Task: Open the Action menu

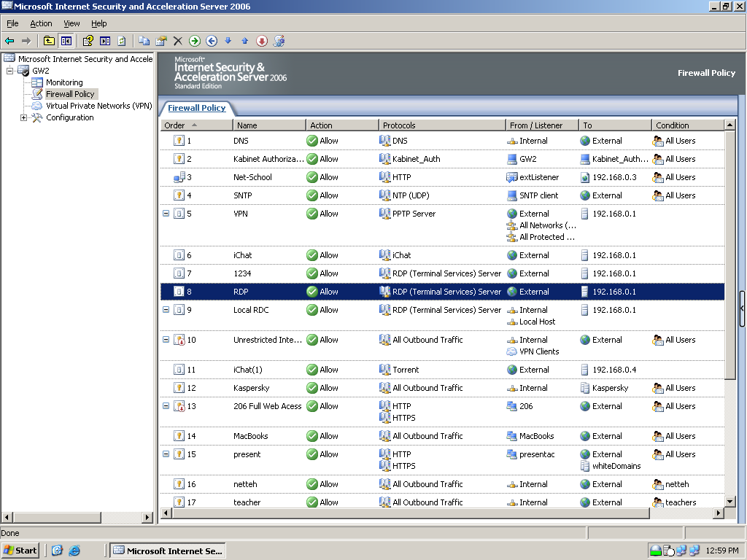Action: [41, 23]
